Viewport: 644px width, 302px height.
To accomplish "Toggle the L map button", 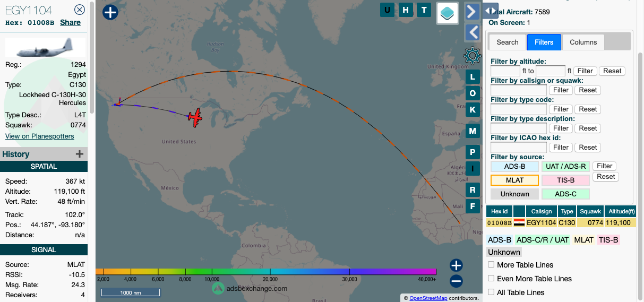I will (x=473, y=76).
